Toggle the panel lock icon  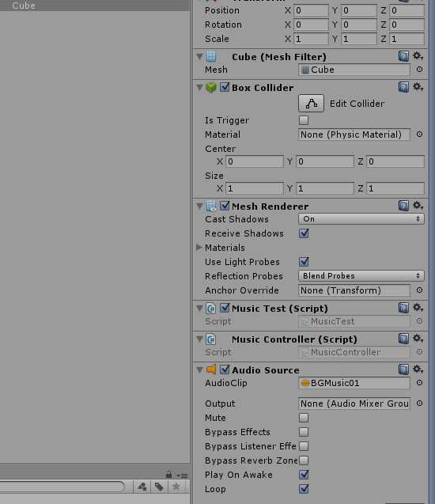pos(168,475)
